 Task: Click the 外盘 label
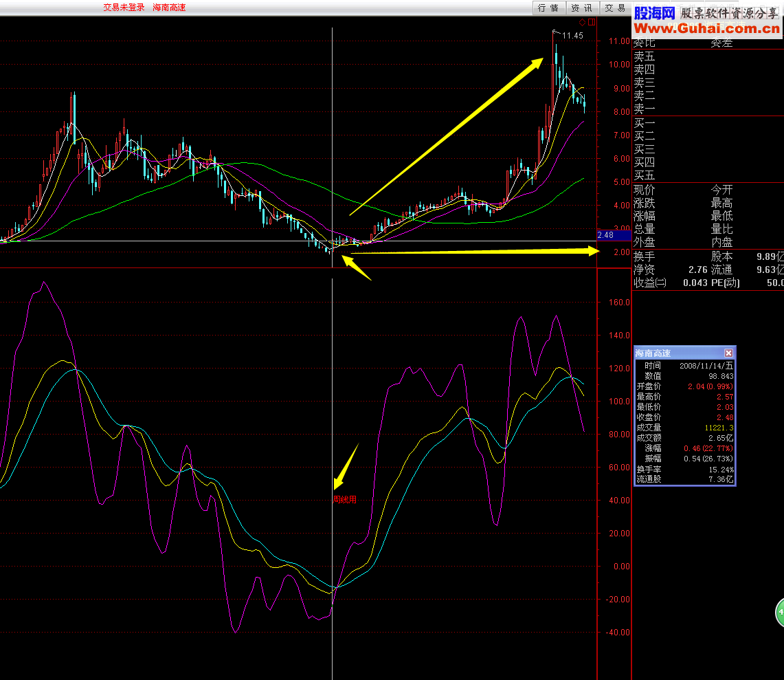pyautogui.click(x=644, y=242)
